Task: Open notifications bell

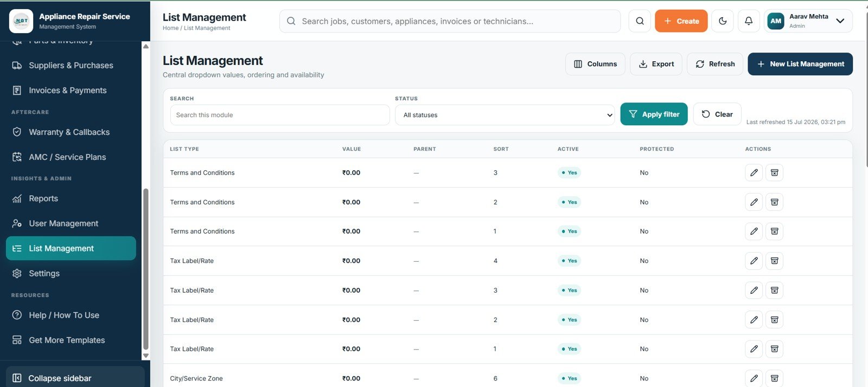Action: tap(749, 21)
